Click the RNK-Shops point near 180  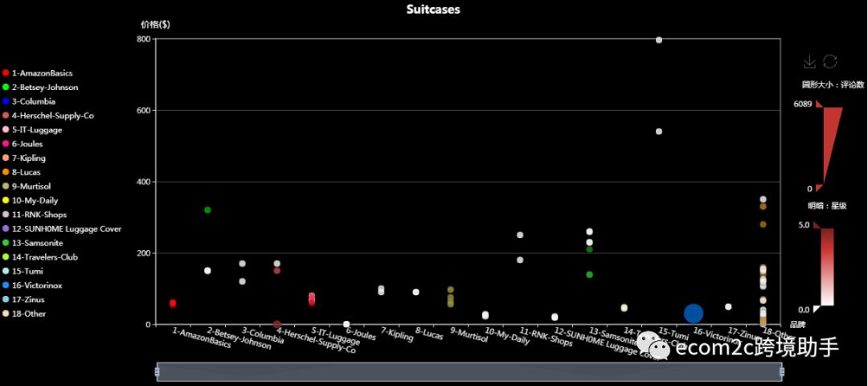tap(520, 260)
